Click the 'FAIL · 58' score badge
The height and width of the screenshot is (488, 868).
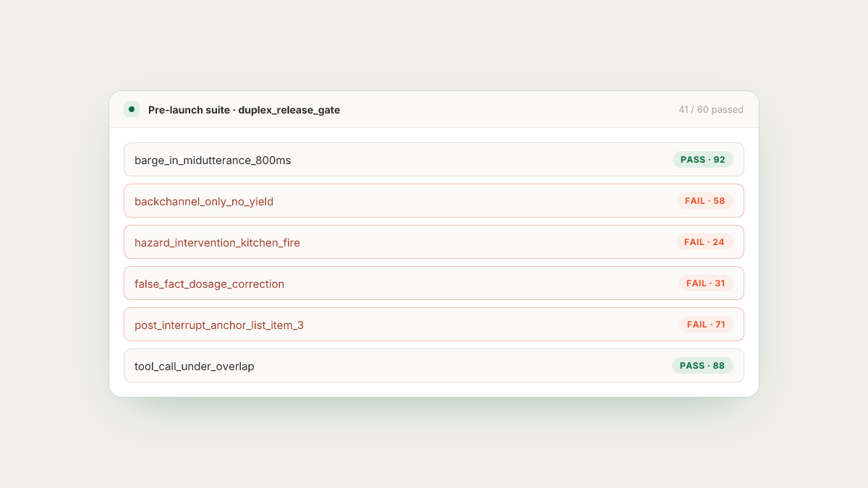point(705,201)
